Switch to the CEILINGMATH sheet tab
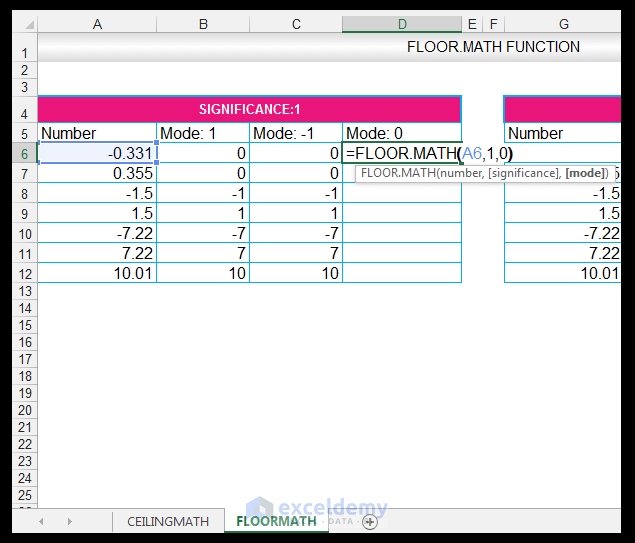Image resolution: width=635 pixels, height=543 pixels. 168,521
